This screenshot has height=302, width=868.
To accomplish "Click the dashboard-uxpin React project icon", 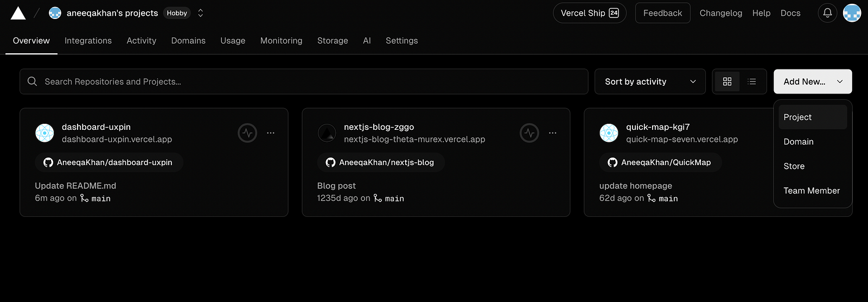I will click(44, 133).
